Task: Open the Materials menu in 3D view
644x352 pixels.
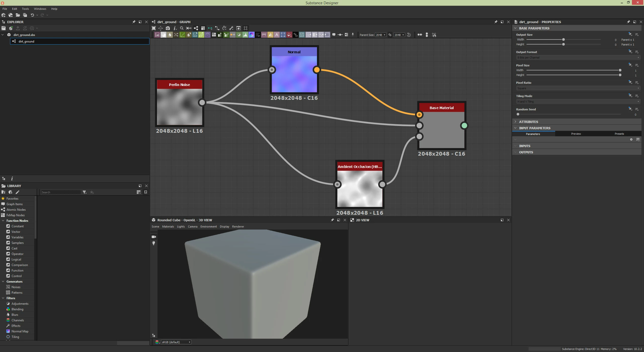Action: point(168,227)
